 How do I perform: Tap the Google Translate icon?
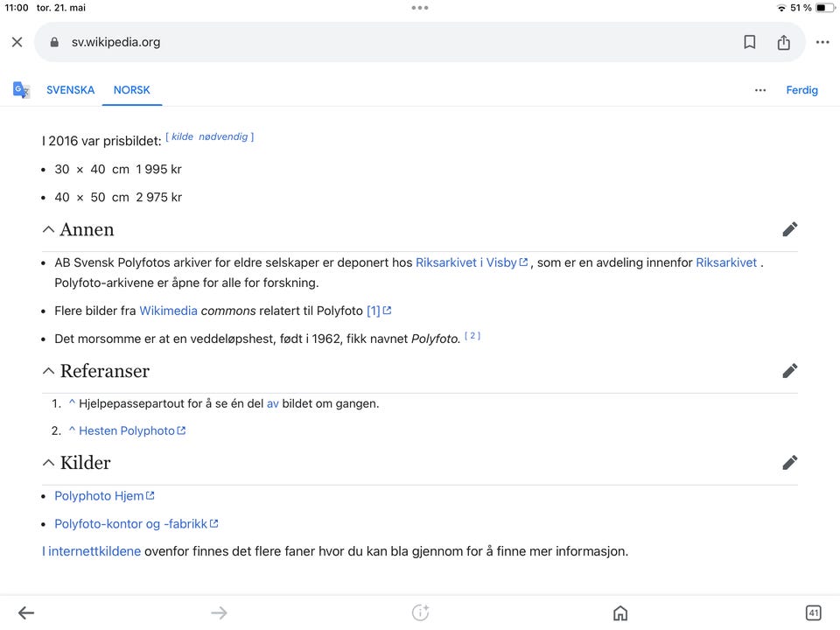point(21,89)
